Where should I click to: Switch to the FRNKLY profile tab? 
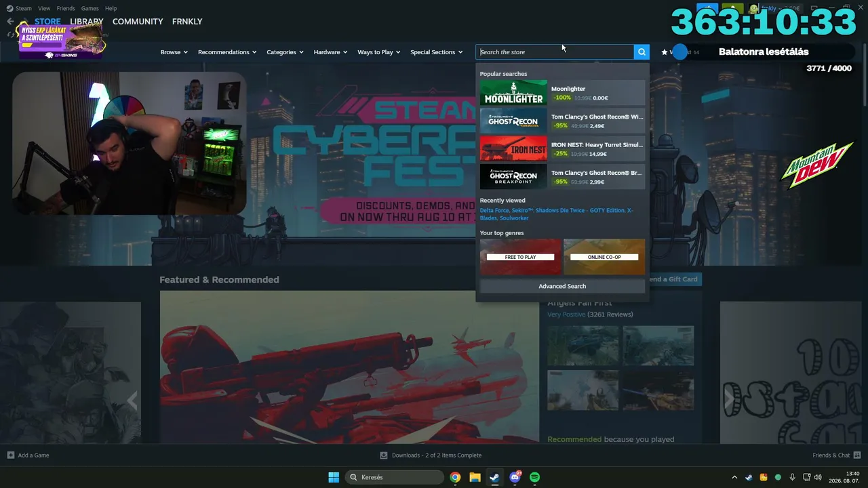pyautogui.click(x=187, y=22)
